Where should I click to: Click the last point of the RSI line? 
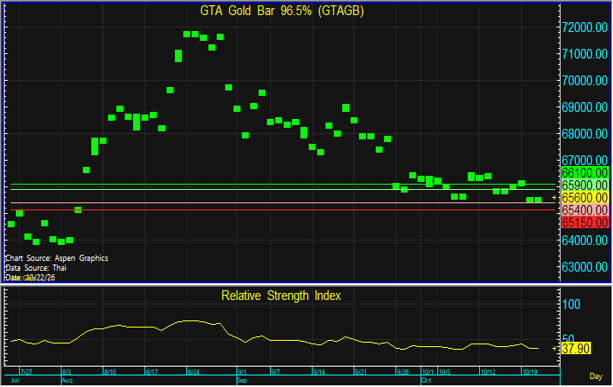tap(538, 348)
